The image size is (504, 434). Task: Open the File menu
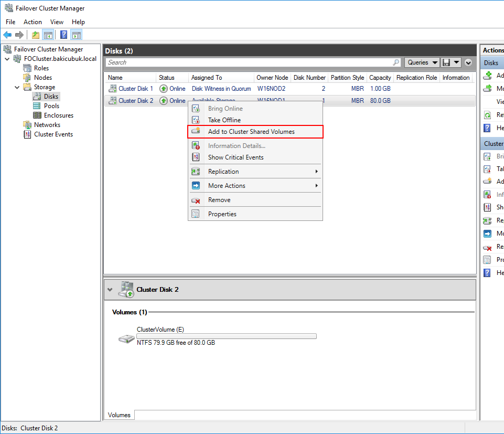click(10, 22)
